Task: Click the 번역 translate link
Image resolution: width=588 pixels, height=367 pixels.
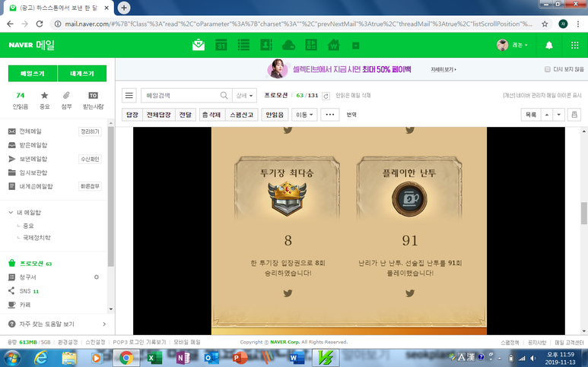Action: tap(351, 115)
